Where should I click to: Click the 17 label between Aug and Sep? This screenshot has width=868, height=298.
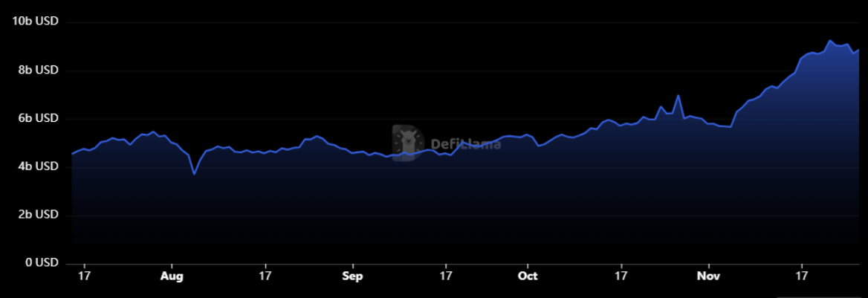[265, 276]
